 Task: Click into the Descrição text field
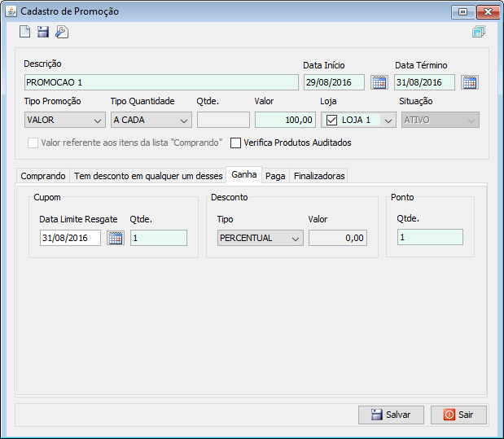[161, 82]
